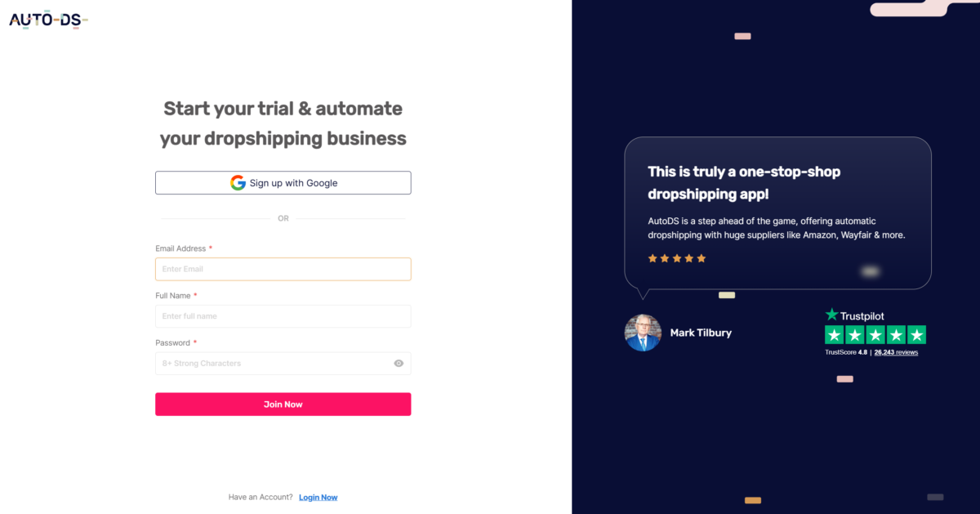This screenshot has height=514, width=980.
Task: Click the first gold review star under testimonial
Action: tap(653, 257)
